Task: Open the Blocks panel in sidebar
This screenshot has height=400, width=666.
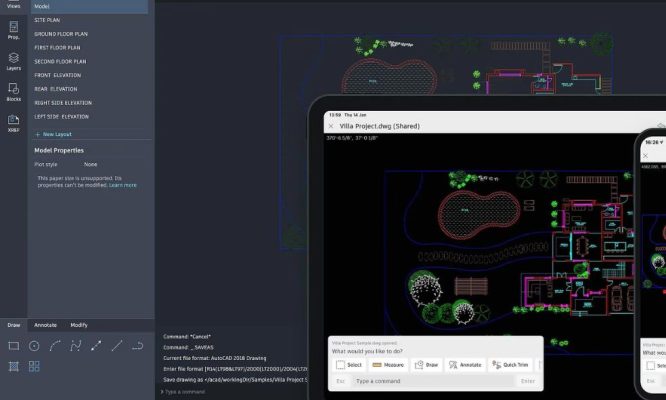Action: 14,91
